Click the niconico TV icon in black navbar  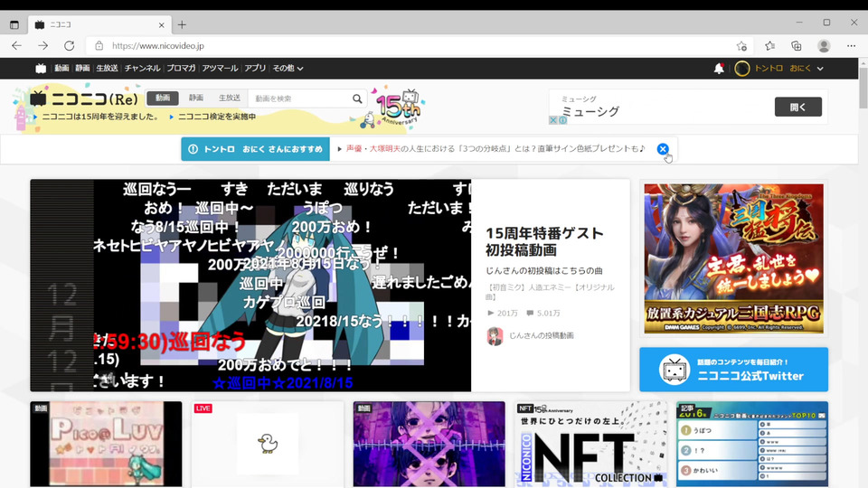(41, 68)
